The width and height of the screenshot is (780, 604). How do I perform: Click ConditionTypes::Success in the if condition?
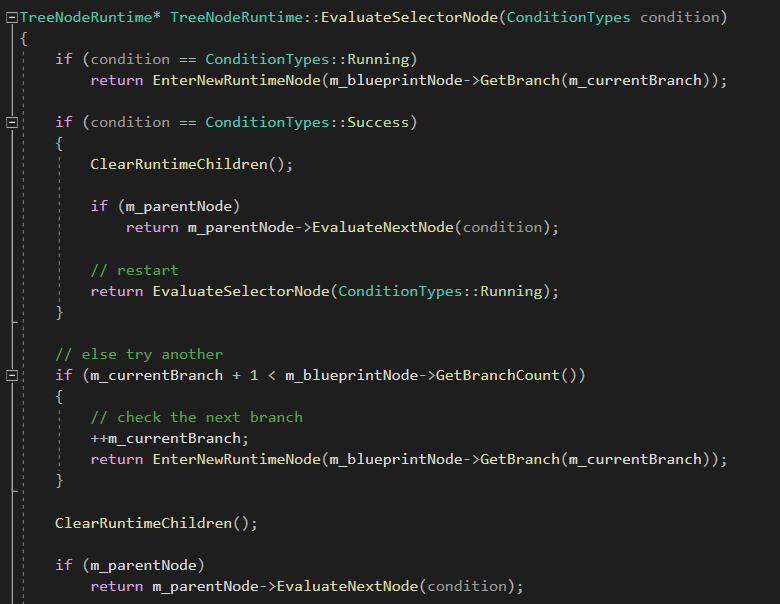(x=307, y=122)
